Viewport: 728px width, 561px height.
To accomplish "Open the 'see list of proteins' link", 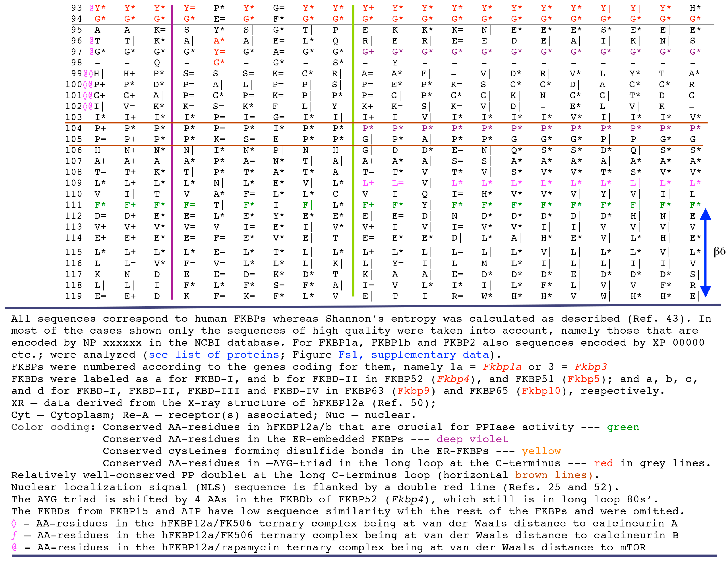I will [x=214, y=355].
